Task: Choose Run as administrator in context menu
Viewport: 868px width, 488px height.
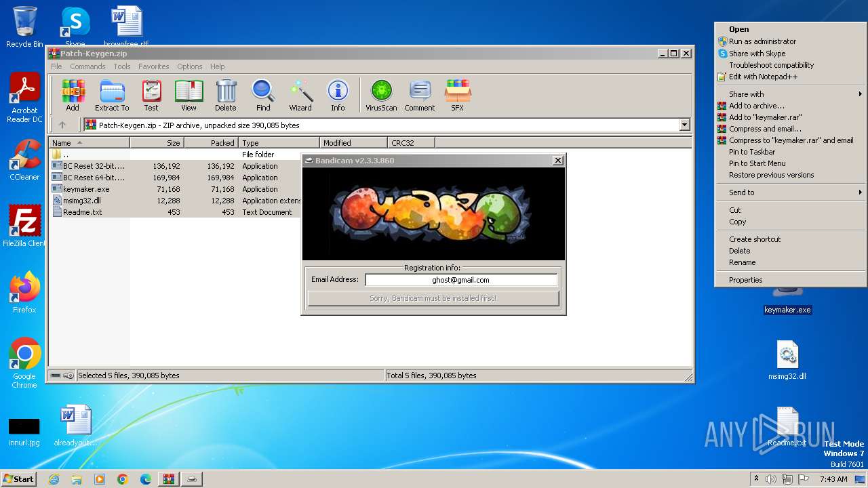Action: tap(791, 41)
